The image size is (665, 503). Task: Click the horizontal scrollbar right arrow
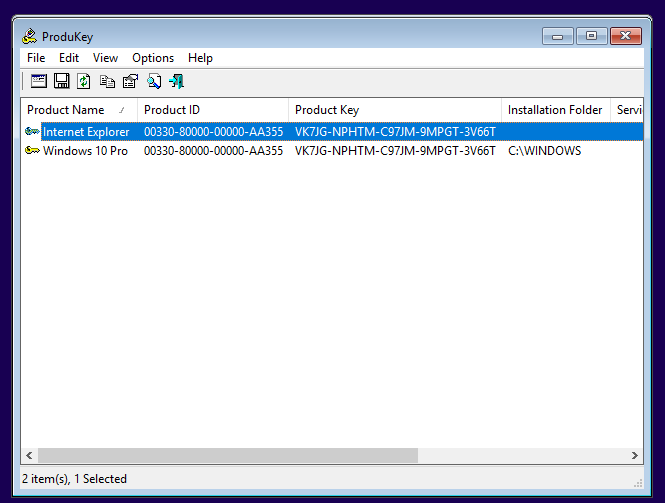pyautogui.click(x=634, y=455)
